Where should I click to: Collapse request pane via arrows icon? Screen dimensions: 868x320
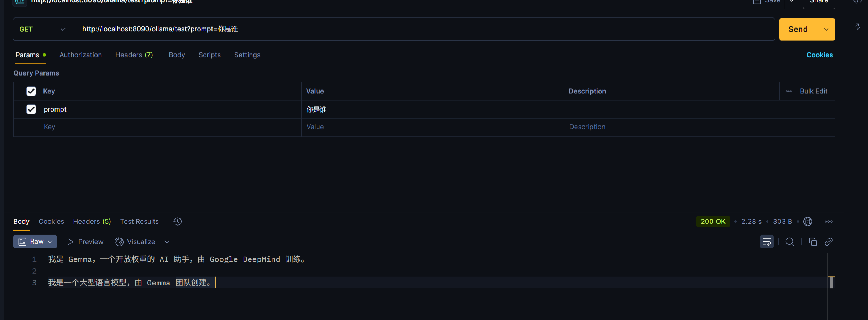[858, 27]
